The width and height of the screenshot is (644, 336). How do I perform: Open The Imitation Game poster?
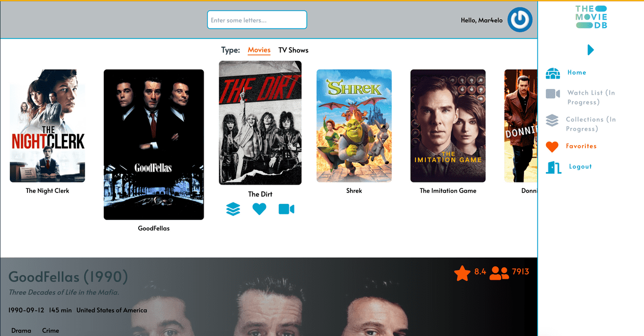(x=448, y=126)
